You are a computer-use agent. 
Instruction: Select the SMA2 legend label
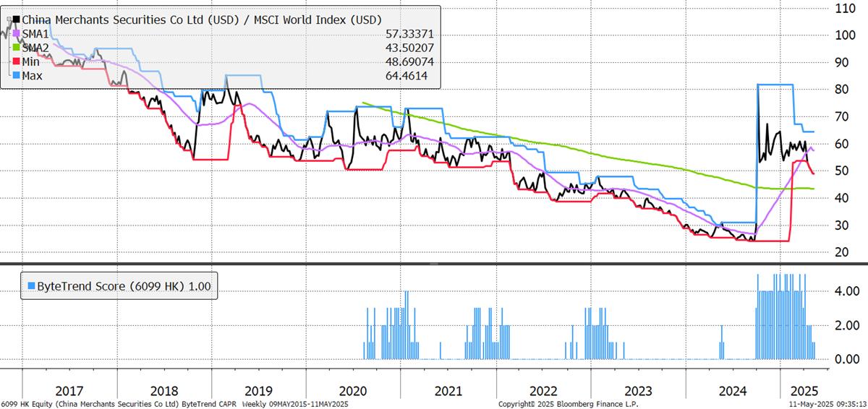tap(37, 48)
